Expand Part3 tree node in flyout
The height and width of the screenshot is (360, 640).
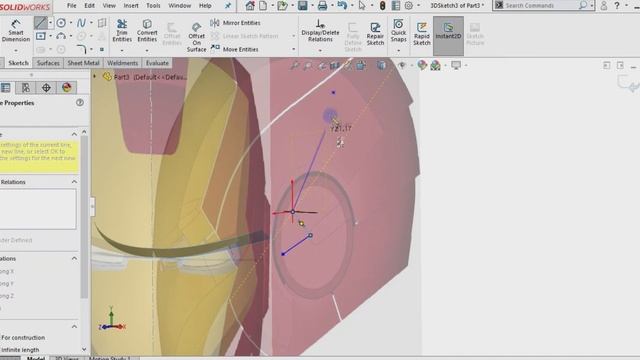pos(95,76)
